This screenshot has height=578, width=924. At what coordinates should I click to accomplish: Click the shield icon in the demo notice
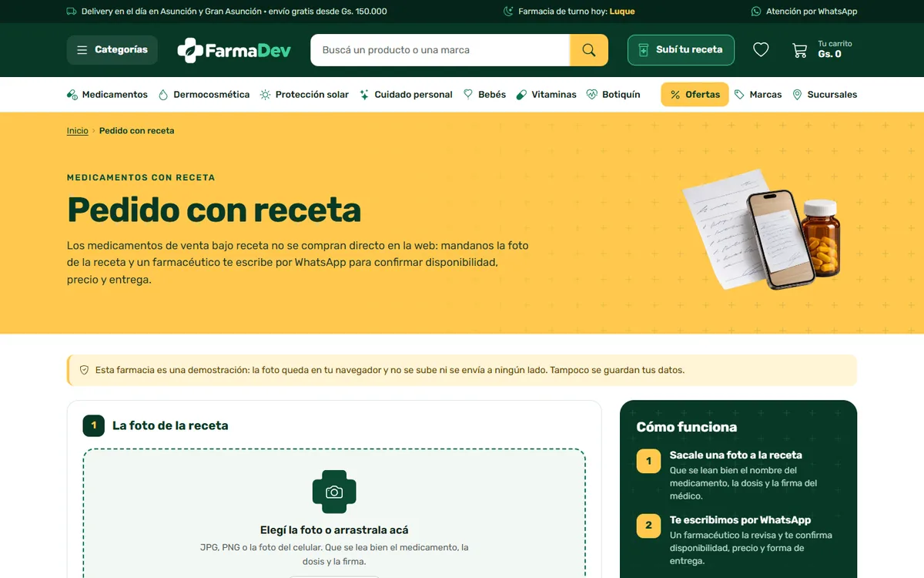85,370
